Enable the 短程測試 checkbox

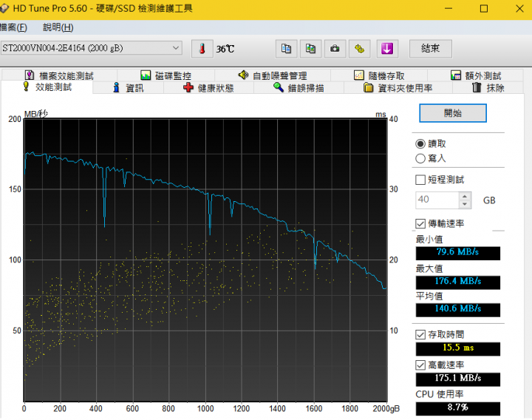[x=420, y=180]
